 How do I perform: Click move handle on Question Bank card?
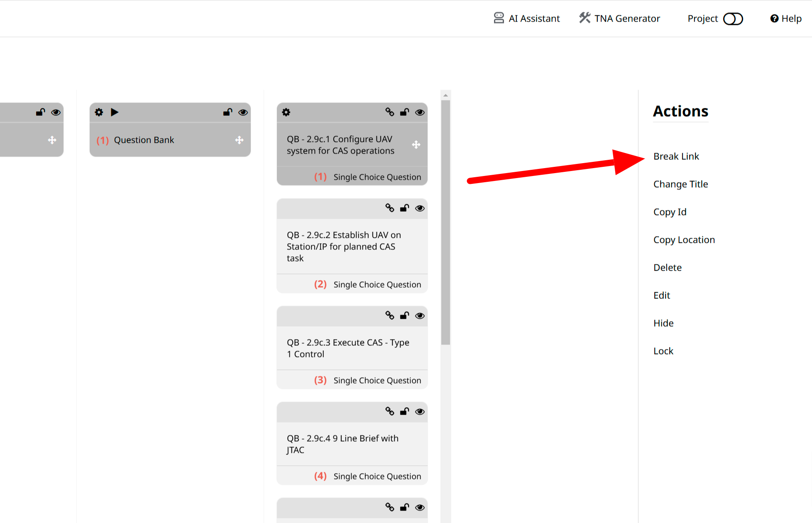[239, 140]
